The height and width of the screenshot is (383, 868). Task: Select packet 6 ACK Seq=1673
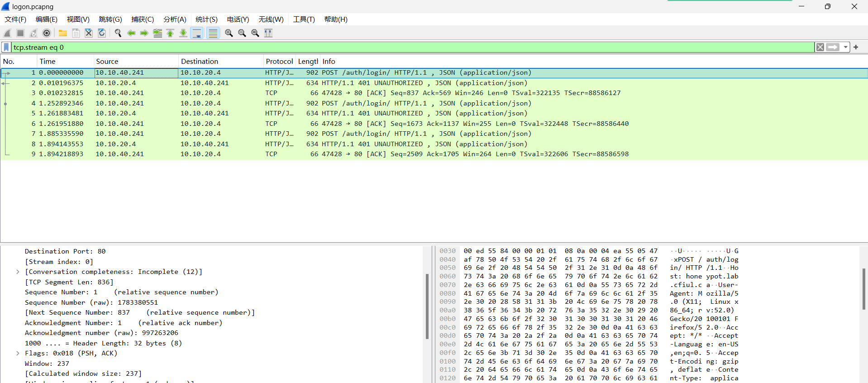tap(434, 124)
